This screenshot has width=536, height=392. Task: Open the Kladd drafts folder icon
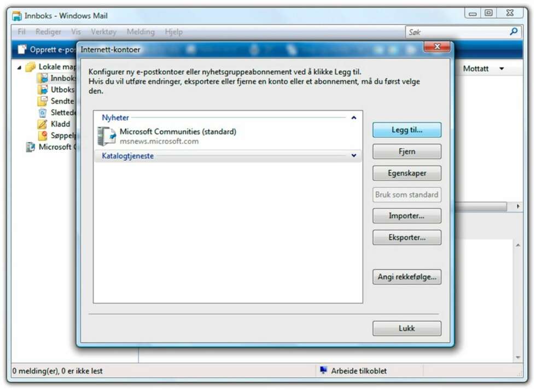[x=43, y=124]
